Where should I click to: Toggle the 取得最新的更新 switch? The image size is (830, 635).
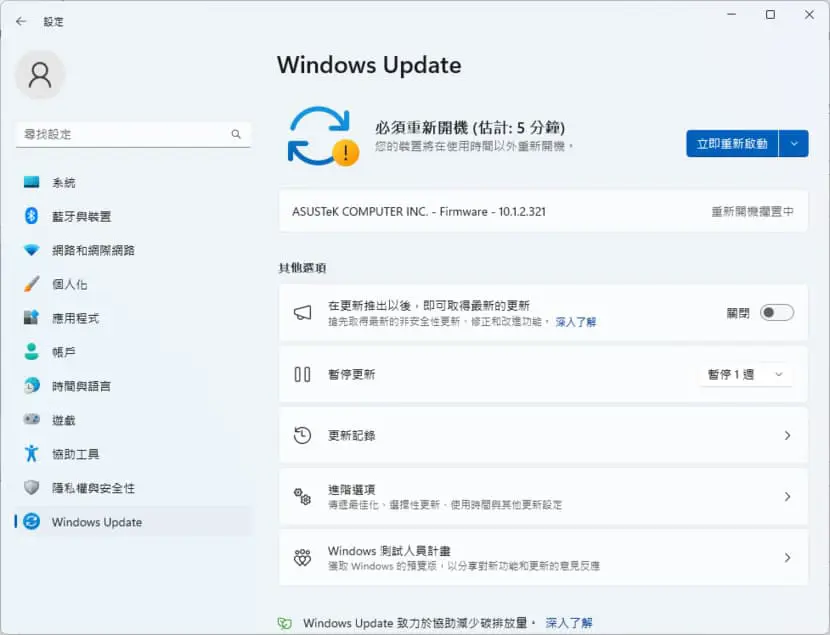(777, 313)
